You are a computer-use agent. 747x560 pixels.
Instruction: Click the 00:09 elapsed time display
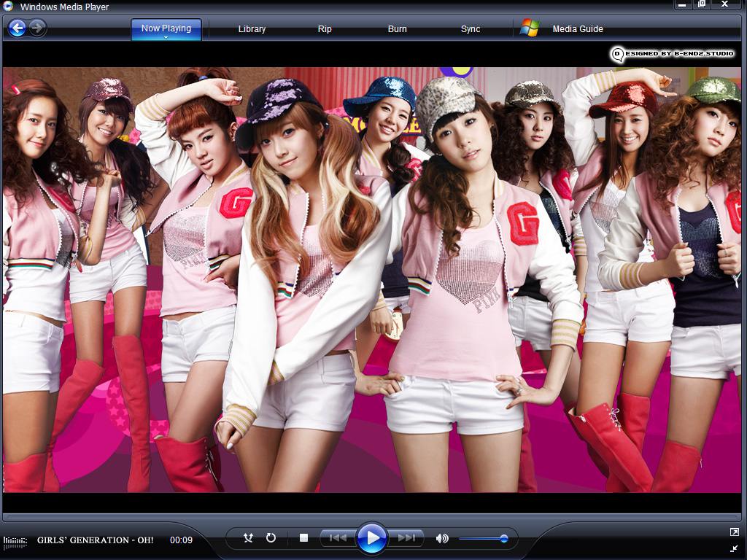[181, 540]
